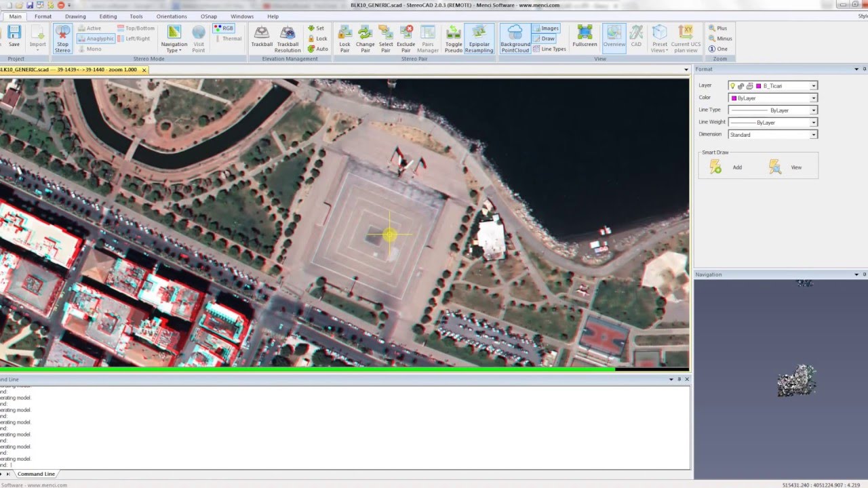The image size is (868, 488).
Task: Close the BLK10_GENERIC.scad document tab
Action: pos(144,70)
